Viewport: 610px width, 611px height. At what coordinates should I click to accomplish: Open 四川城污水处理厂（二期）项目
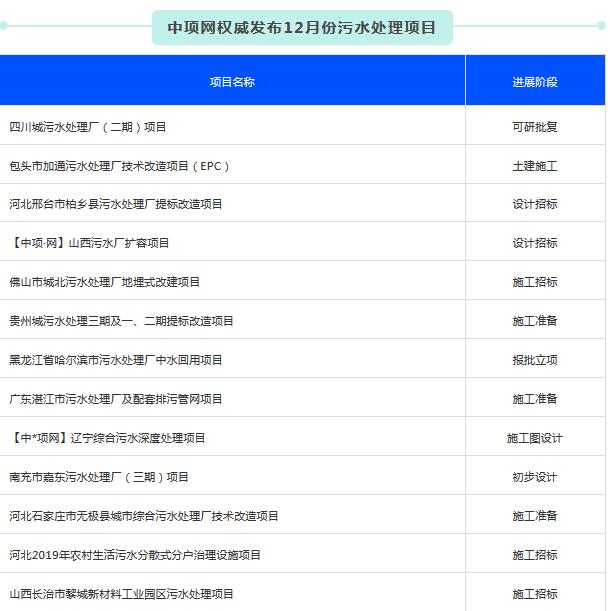(x=88, y=127)
